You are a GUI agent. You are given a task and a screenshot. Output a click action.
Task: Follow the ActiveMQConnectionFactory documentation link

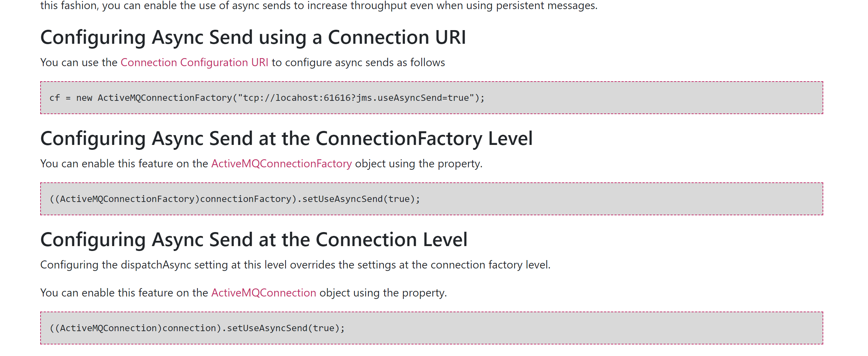(x=281, y=164)
